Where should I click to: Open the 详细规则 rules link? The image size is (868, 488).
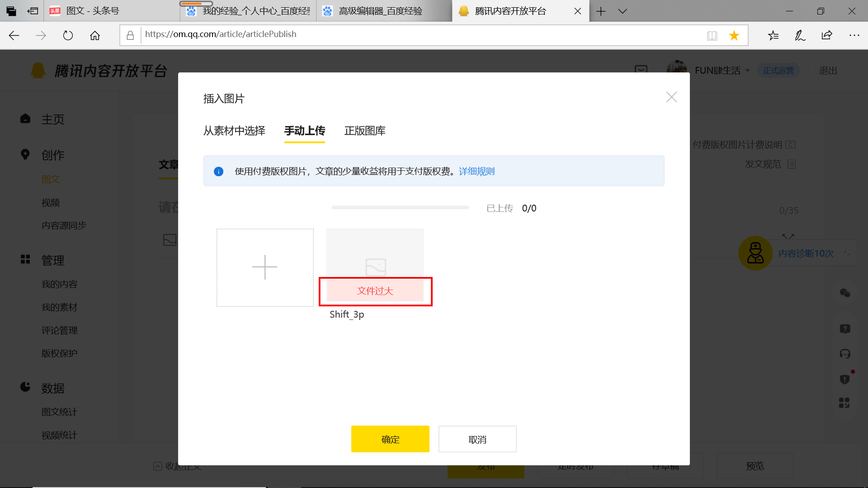pyautogui.click(x=476, y=171)
